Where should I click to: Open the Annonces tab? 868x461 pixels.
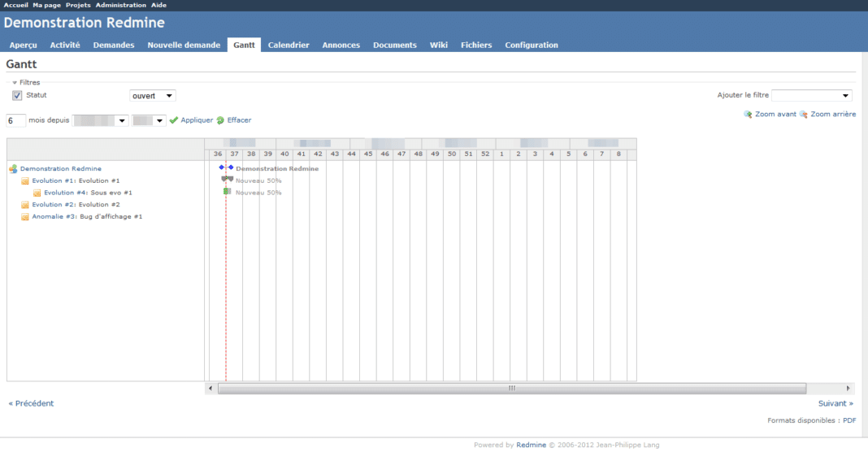click(341, 45)
